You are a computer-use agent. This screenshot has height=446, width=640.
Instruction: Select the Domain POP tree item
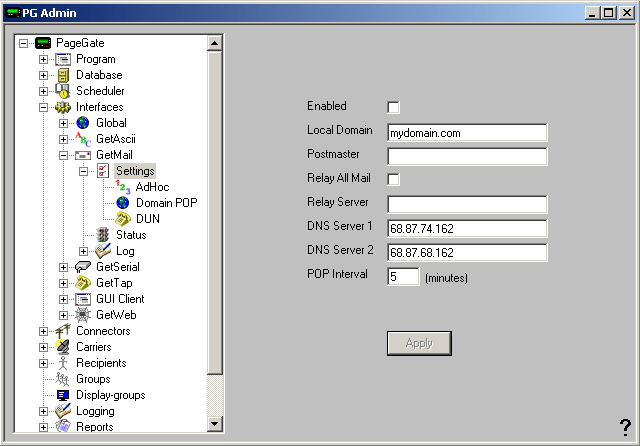tap(167, 203)
